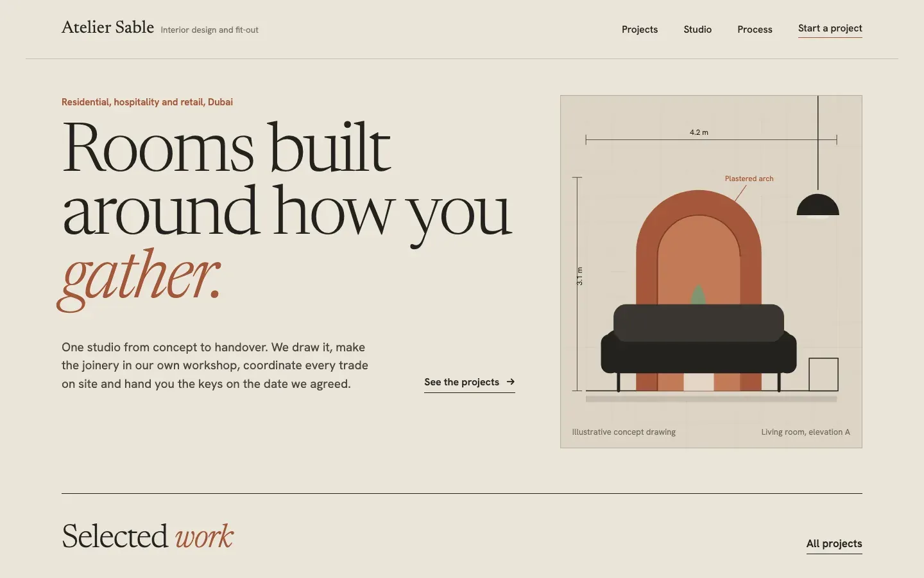
Task: Follow the See the projects link
Action: [x=470, y=383]
